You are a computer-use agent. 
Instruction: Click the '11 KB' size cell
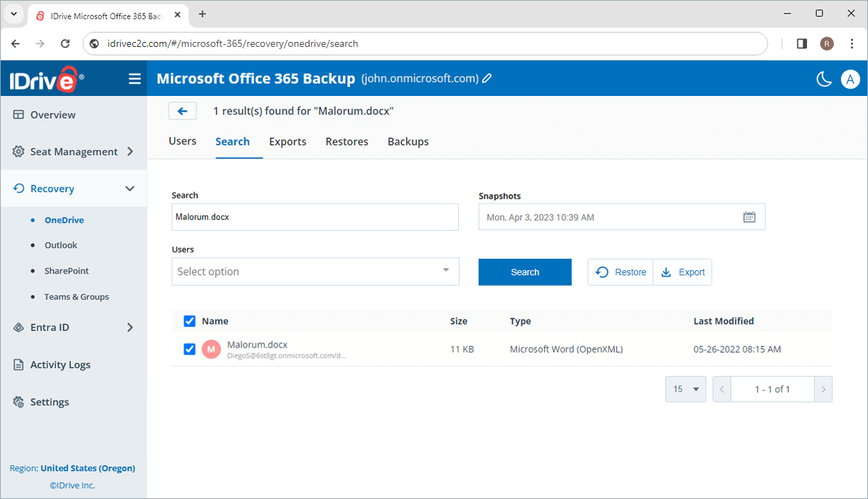click(x=462, y=349)
